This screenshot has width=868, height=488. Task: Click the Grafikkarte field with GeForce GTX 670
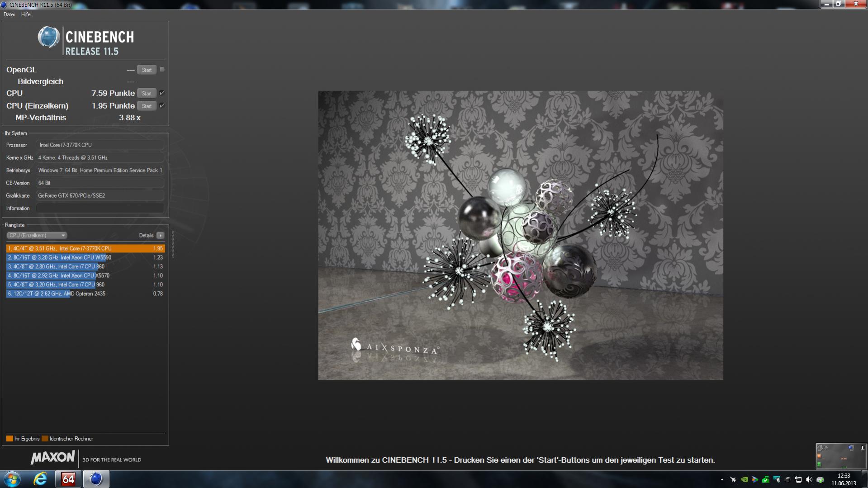pos(100,196)
